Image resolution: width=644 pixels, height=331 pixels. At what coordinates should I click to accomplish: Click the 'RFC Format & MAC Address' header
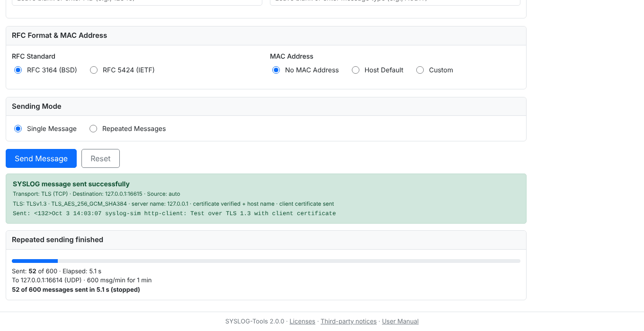[x=60, y=35]
